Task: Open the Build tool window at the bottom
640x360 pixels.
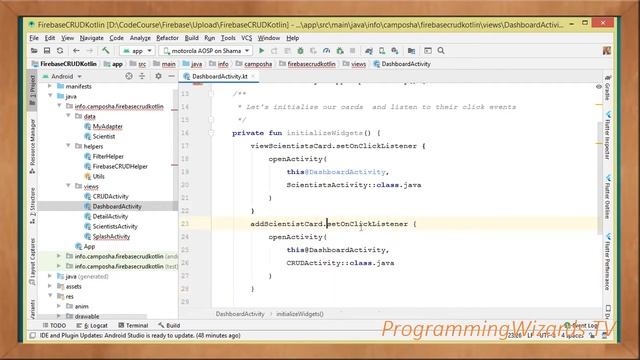Action: pyautogui.click(x=169, y=325)
